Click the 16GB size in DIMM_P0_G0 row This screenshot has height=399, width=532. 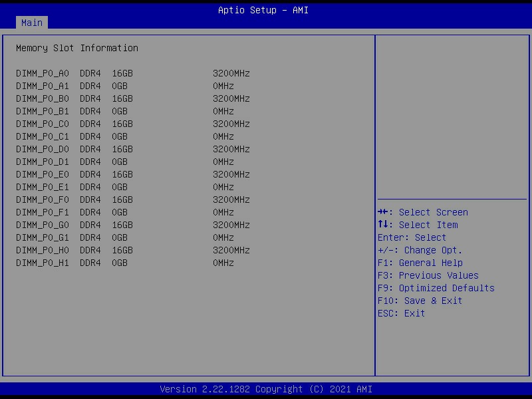122,225
